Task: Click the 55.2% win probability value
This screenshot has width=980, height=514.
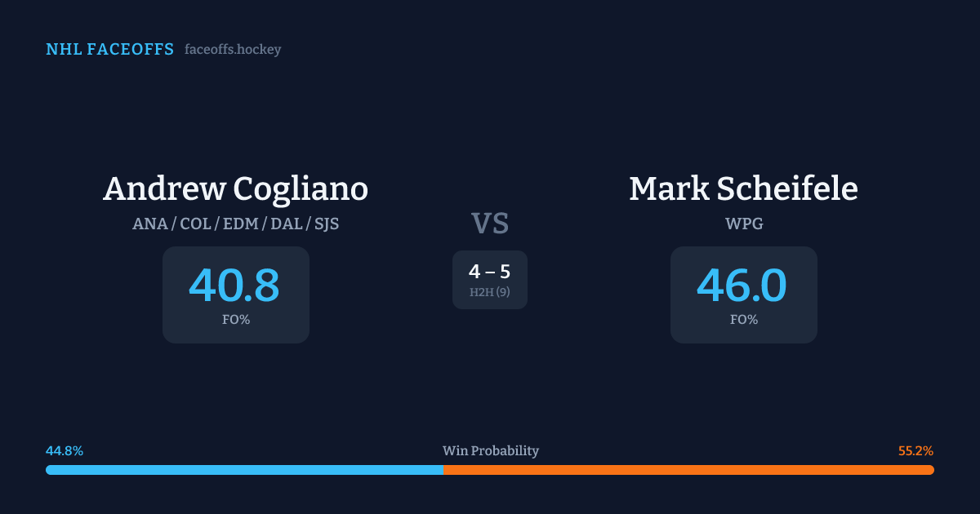Action: [x=915, y=451]
